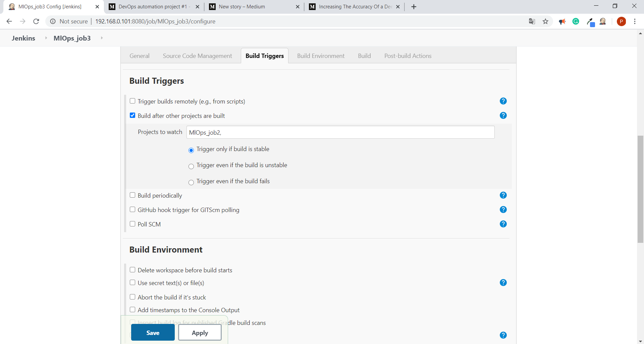Open the MlOps_job3 breadcrumb link
Image resolution: width=644 pixels, height=344 pixels.
click(72, 38)
